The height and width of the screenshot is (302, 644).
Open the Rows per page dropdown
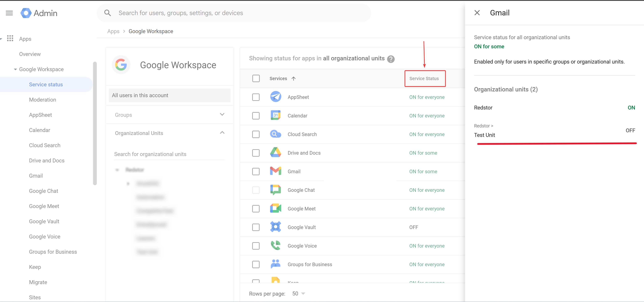click(x=299, y=294)
